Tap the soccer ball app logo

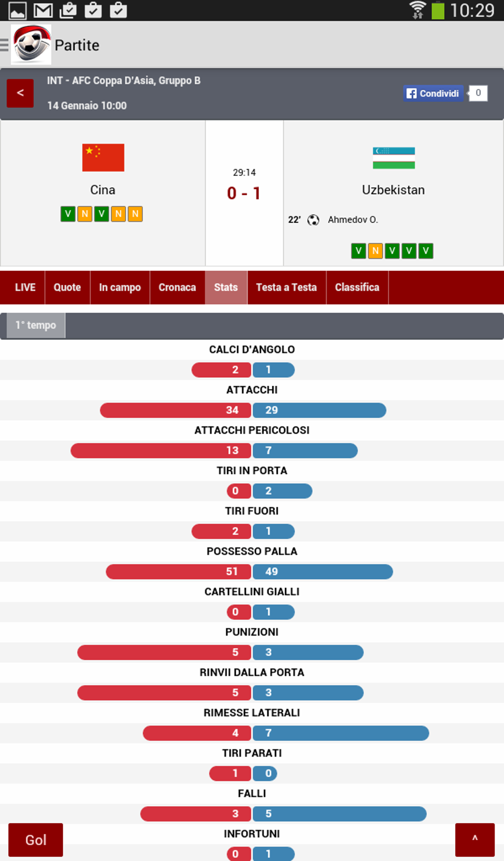pyautogui.click(x=31, y=45)
